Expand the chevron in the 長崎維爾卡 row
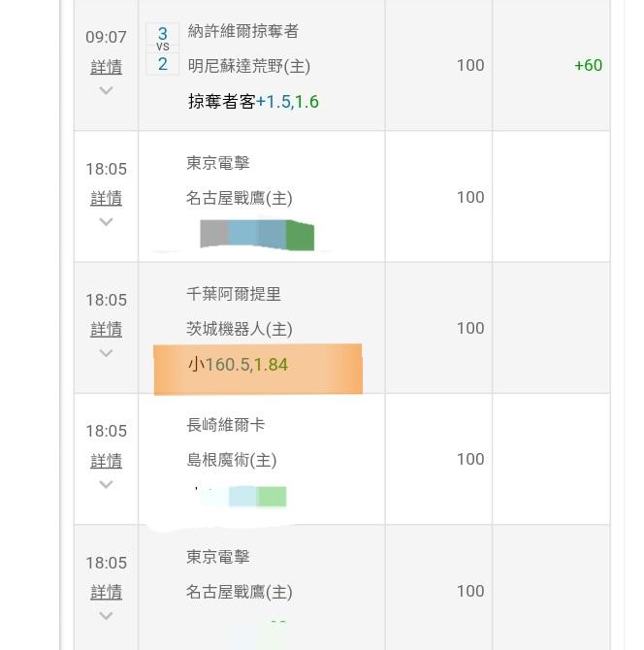Screen dimensions: 644x650 point(106,484)
